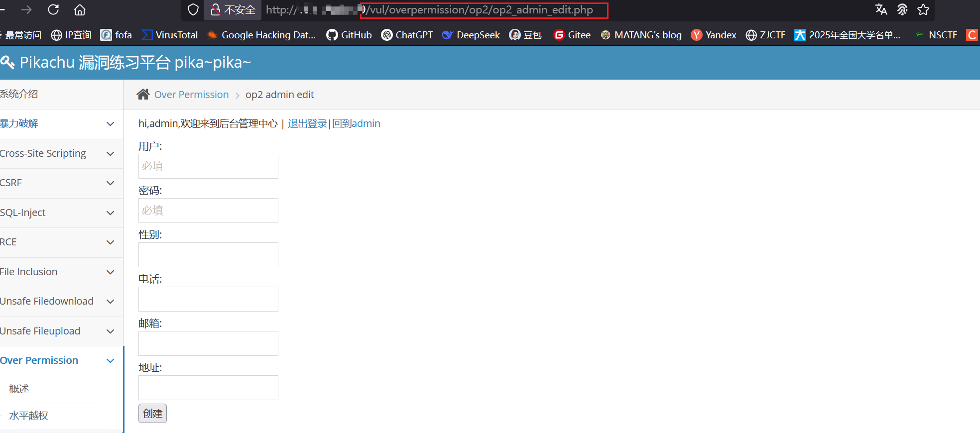The height and width of the screenshot is (433, 980).
Task: Click the breadcrumb home icon
Action: pyautogui.click(x=143, y=95)
